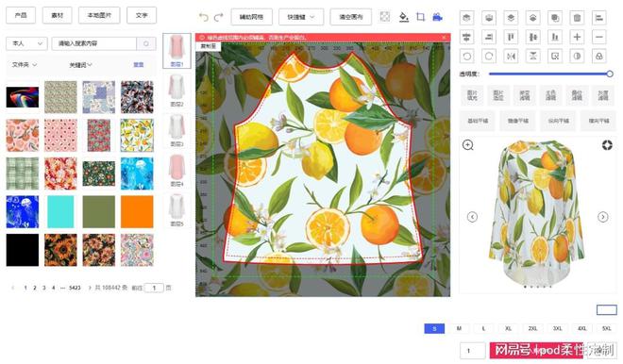Click the blue camera record icon
623x364 pixels.
pos(437,17)
